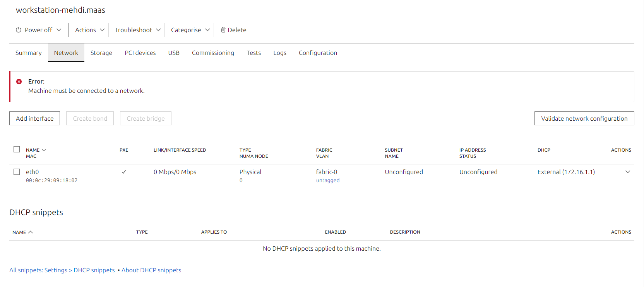Click the DHCP snippets section heading

pos(36,212)
